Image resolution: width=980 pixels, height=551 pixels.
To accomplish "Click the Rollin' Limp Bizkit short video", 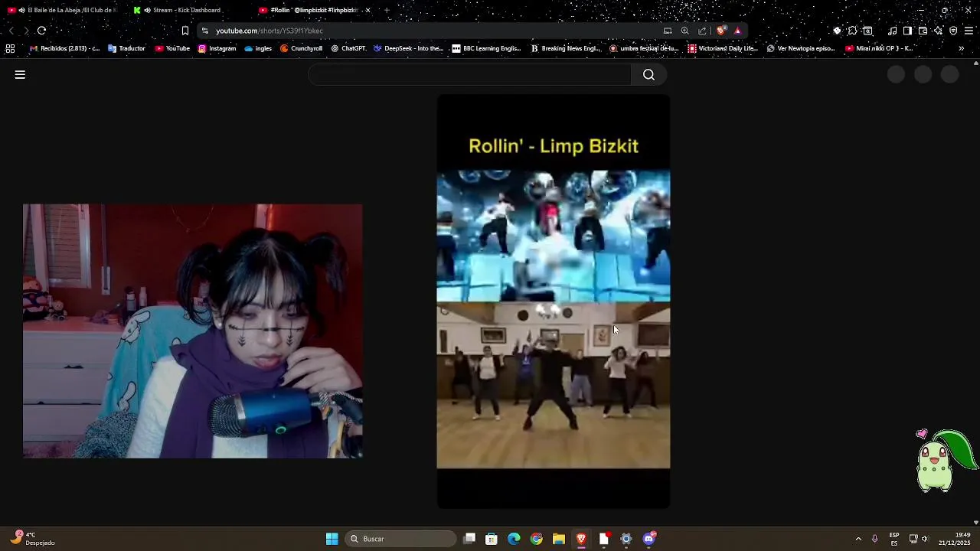I will [x=553, y=302].
